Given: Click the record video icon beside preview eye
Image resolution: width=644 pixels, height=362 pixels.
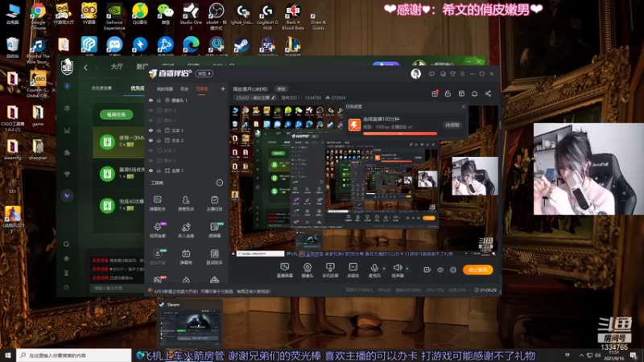Looking at the screenshot, I should 427,269.
